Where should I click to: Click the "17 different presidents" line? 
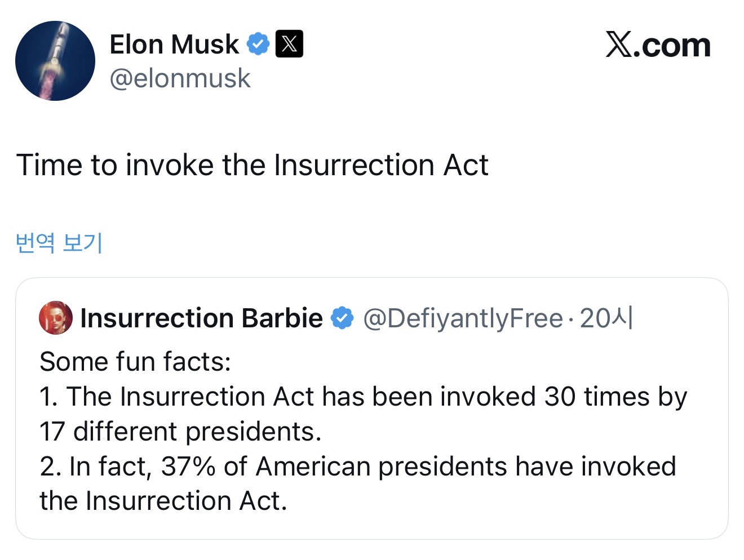click(x=180, y=432)
